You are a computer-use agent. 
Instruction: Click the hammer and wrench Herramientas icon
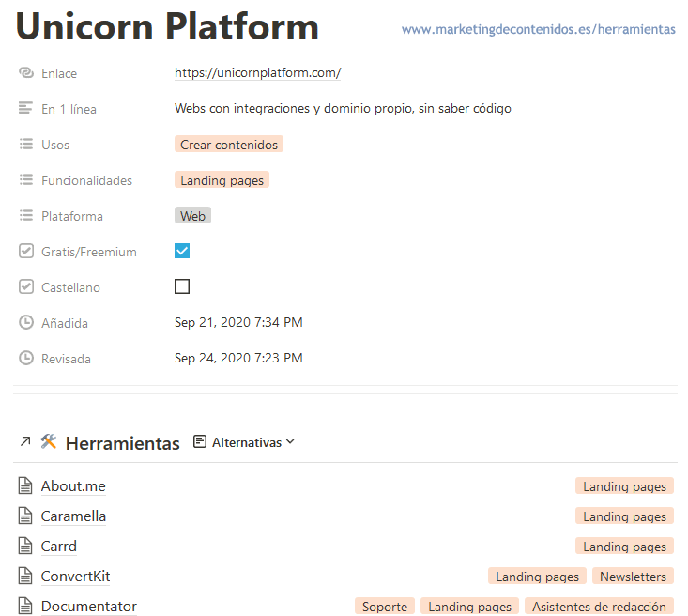click(x=48, y=441)
